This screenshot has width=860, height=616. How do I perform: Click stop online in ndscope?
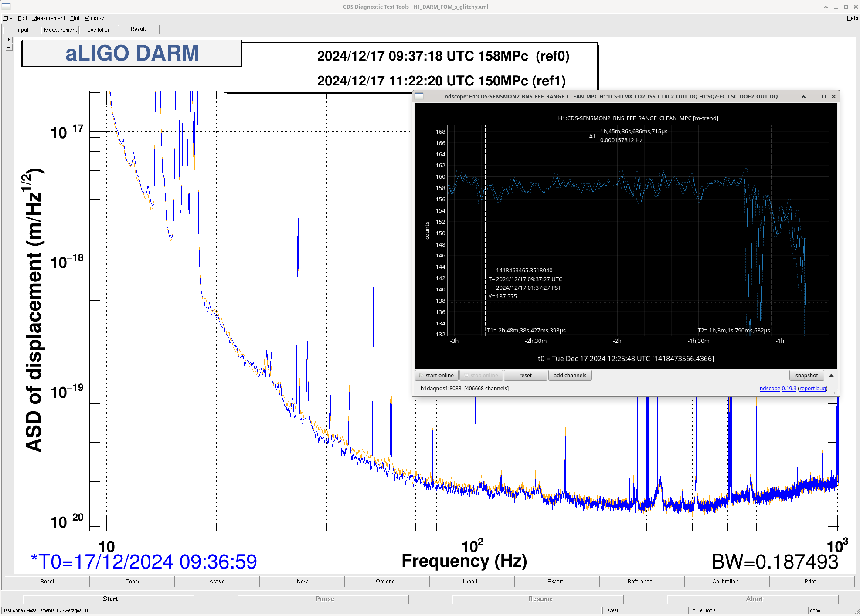(481, 376)
